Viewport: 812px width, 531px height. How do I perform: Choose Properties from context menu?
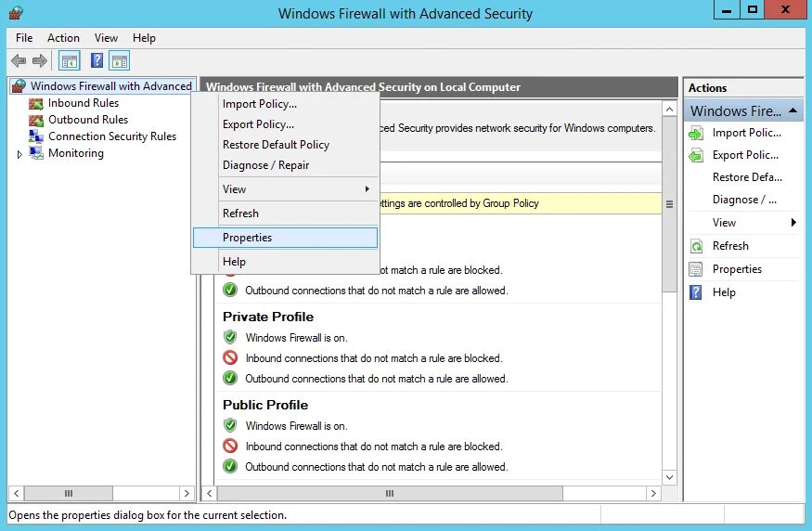click(286, 238)
